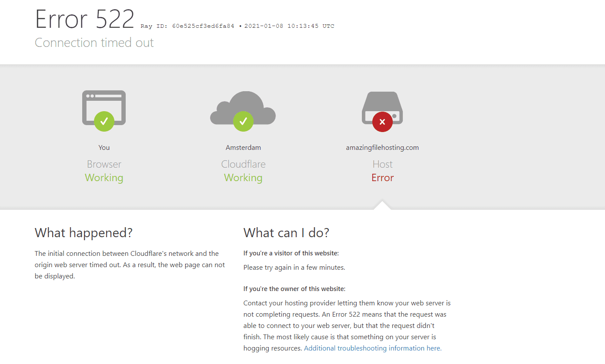Click 'If you're a visitor of this website' text
The height and width of the screenshot is (364, 605).
click(x=291, y=253)
